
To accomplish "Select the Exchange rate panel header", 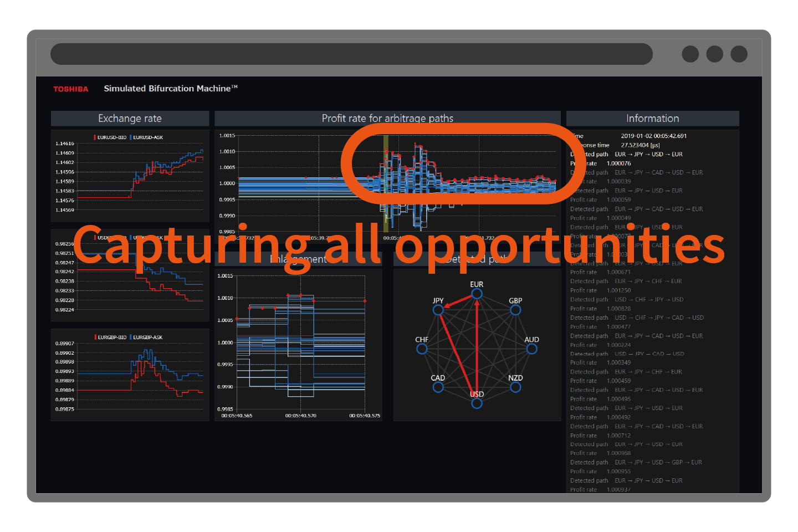I will (x=130, y=118).
